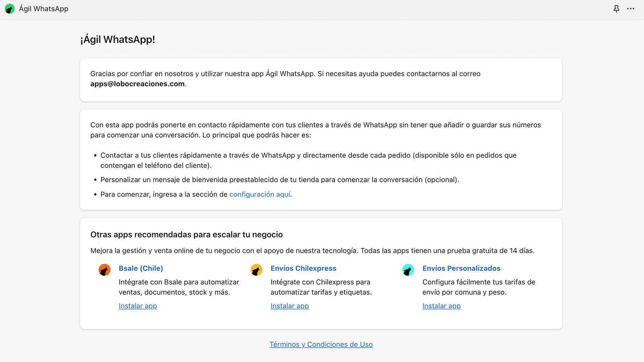The image size is (644, 362).
Task: Click the Con esta app podrás paragraph
Action: (x=316, y=130)
